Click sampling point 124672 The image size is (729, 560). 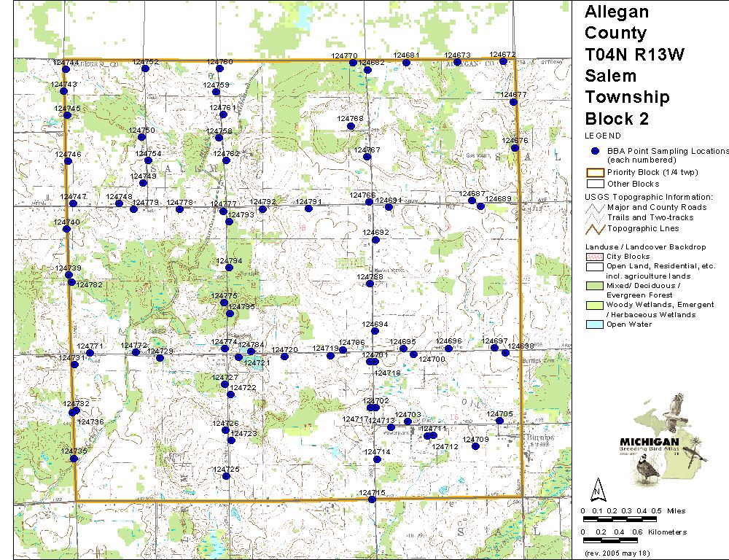(503, 62)
